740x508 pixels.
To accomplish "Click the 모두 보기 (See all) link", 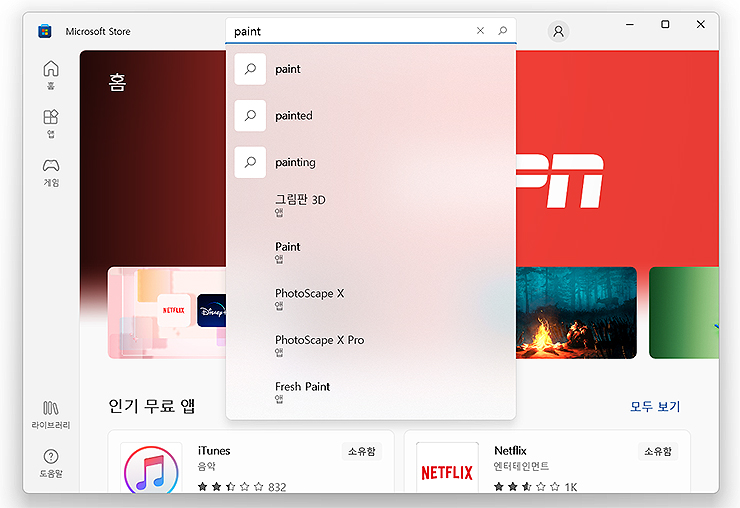I will (x=655, y=406).
